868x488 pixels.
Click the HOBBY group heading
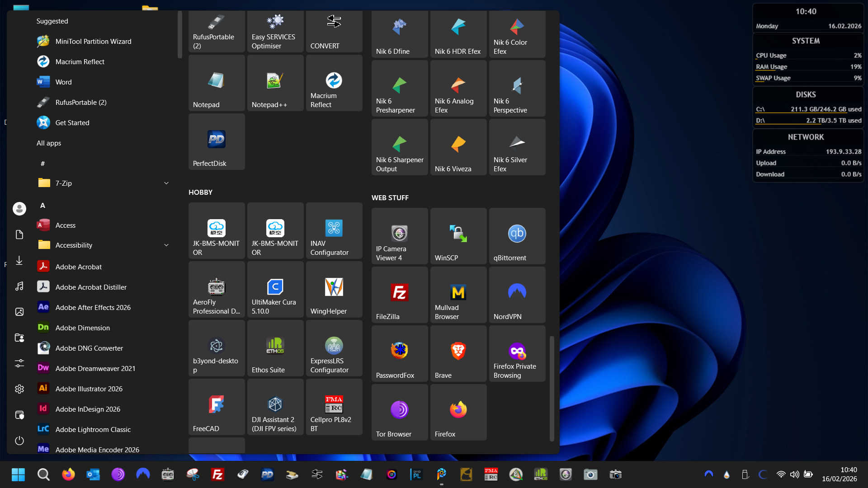pyautogui.click(x=200, y=192)
